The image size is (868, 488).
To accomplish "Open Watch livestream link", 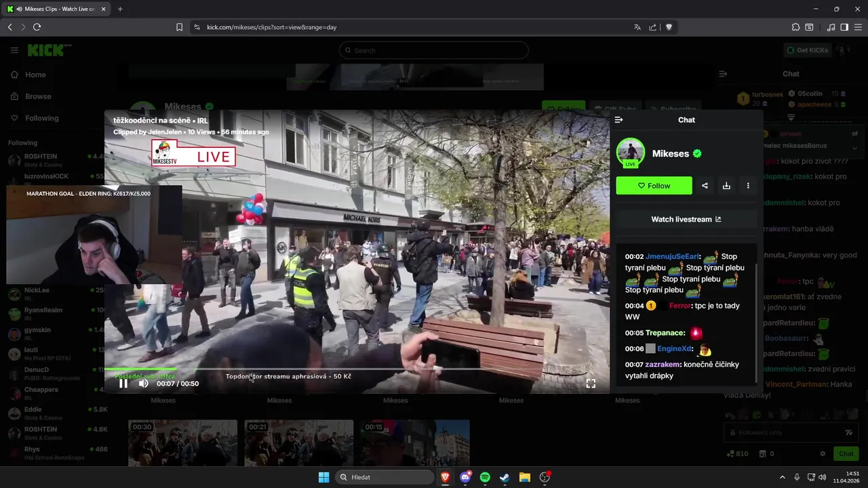I will tap(686, 220).
